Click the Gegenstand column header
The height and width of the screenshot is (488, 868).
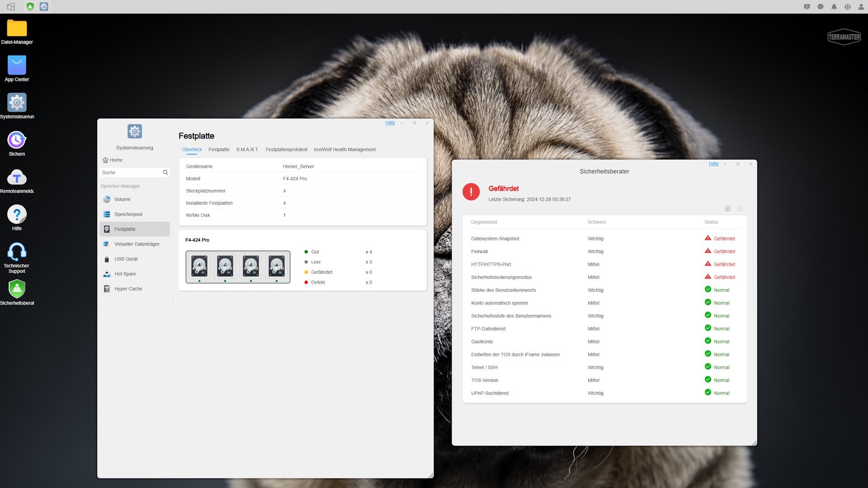point(484,222)
